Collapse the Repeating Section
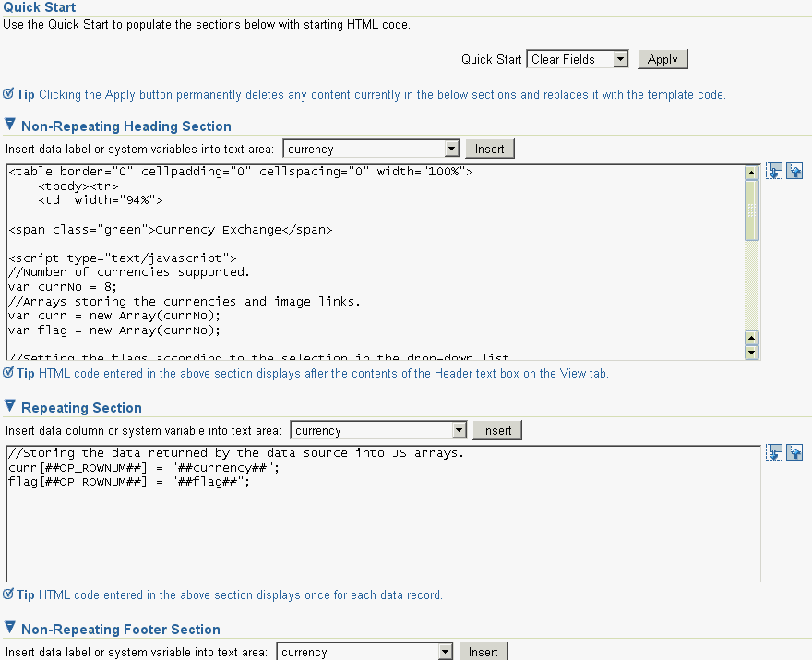The height and width of the screenshot is (660, 812). (10, 407)
